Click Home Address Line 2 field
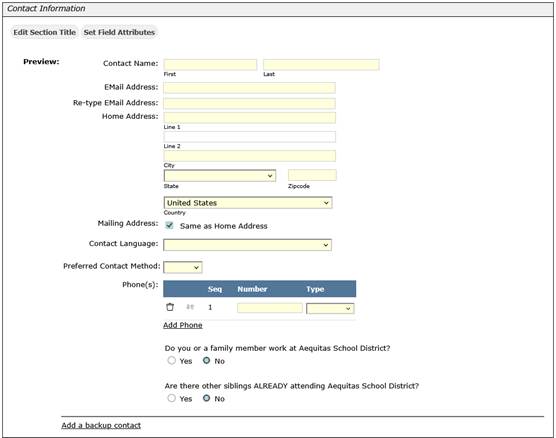Viewport: 556px width, 438px height. pyautogui.click(x=250, y=137)
